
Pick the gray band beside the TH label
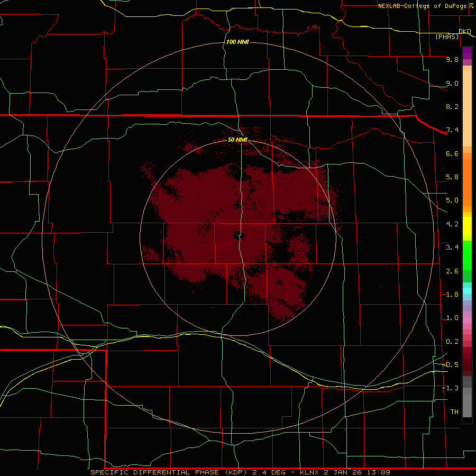click(467, 407)
